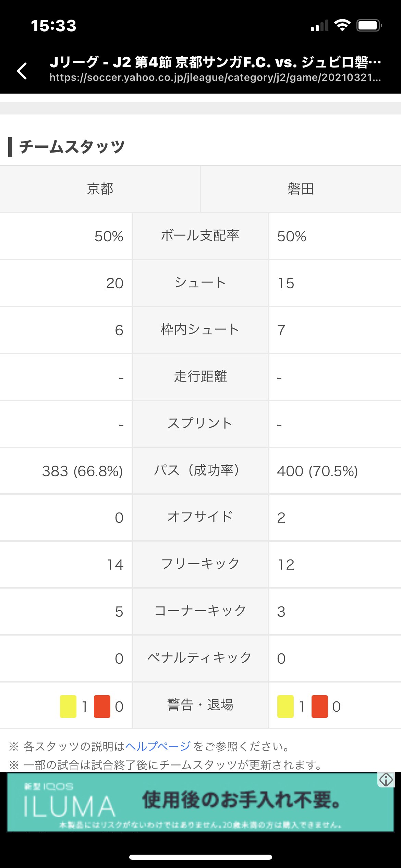Viewport: 401px width, 868px height.
Task: Select the 京都 column header
Action: (100, 189)
